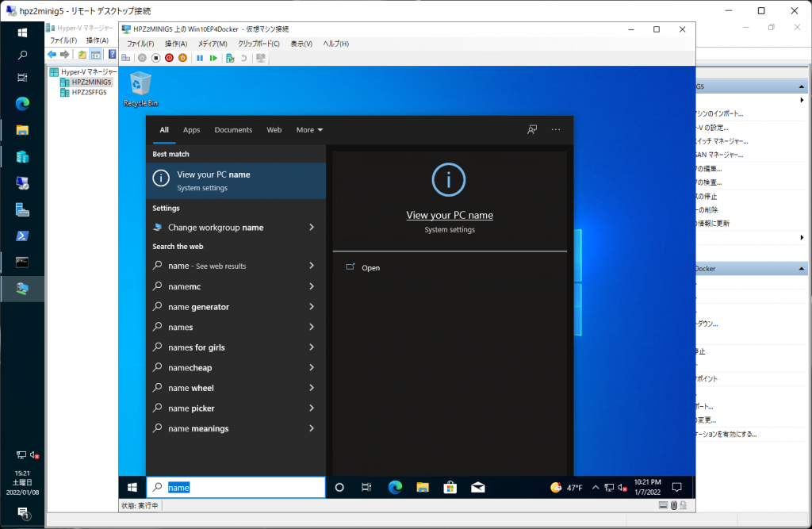Screen dimensions: 812x529
Task: Open Mail app in guest taskbar
Action: [x=477, y=487]
